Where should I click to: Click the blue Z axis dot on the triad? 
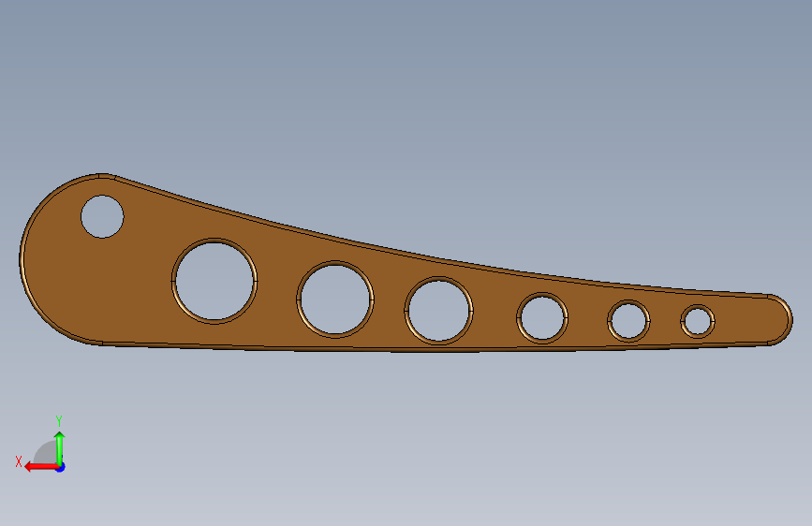(x=61, y=467)
